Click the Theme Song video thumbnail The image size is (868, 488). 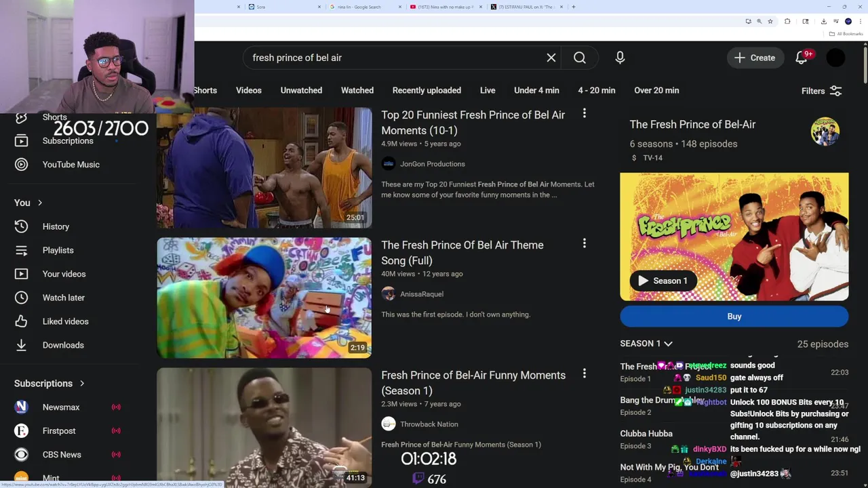pyautogui.click(x=264, y=298)
